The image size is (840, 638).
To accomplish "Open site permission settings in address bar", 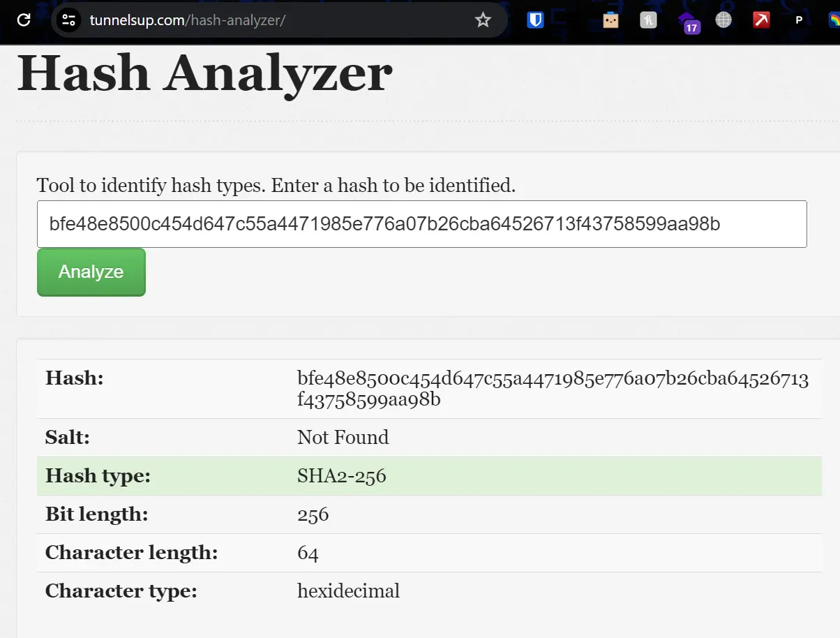I will 68,20.
